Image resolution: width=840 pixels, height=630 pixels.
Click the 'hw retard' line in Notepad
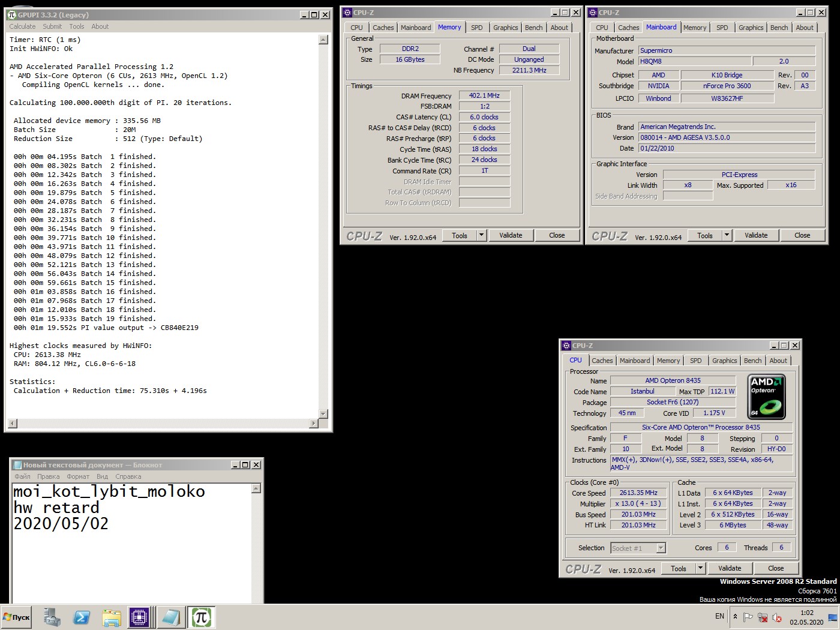click(56, 508)
